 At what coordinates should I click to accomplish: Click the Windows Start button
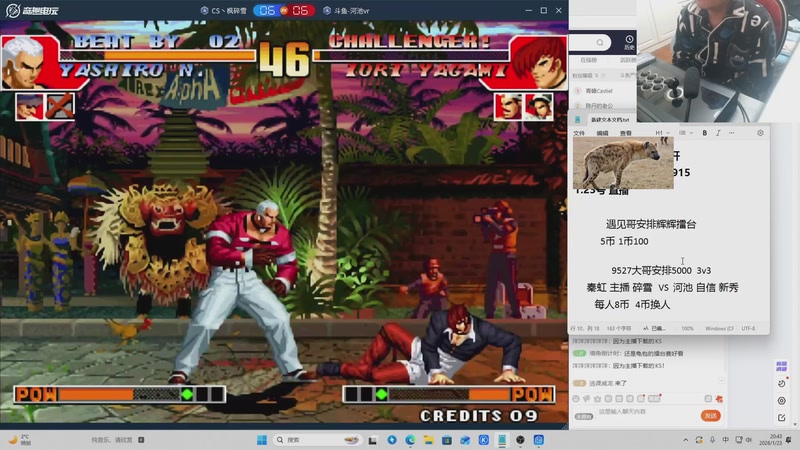262,440
